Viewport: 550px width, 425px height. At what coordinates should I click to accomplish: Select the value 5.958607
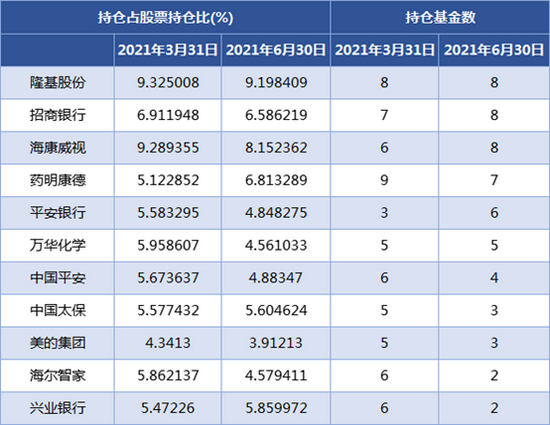pyautogui.click(x=168, y=245)
